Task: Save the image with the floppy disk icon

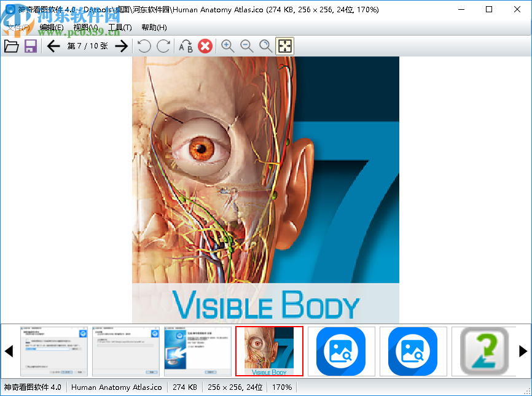Action: pyautogui.click(x=31, y=46)
